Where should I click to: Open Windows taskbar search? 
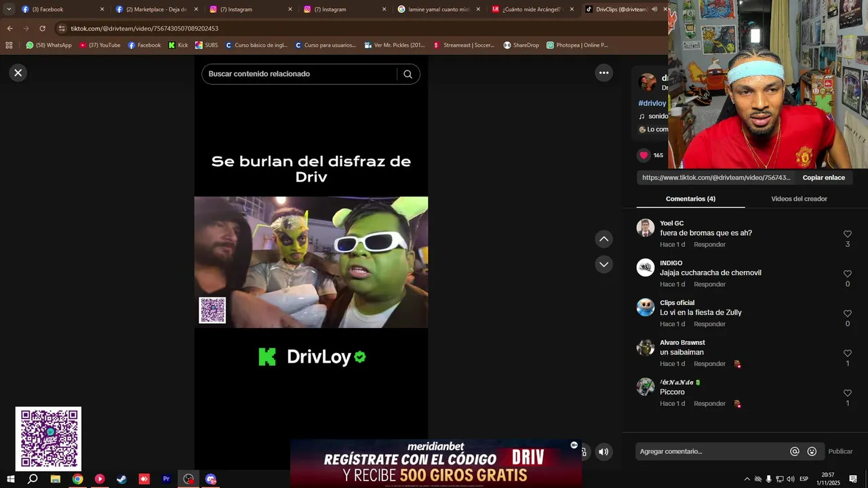tap(33, 479)
